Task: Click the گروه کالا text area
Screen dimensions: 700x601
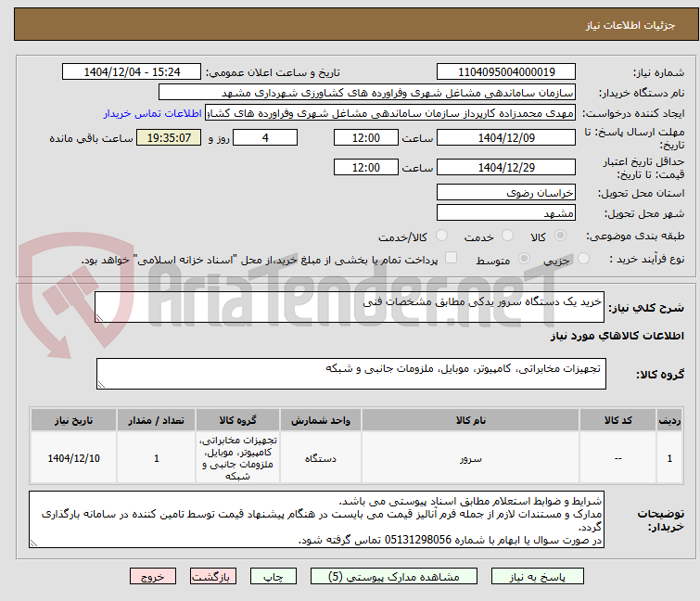Action: pyautogui.click(x=350, y=374)
